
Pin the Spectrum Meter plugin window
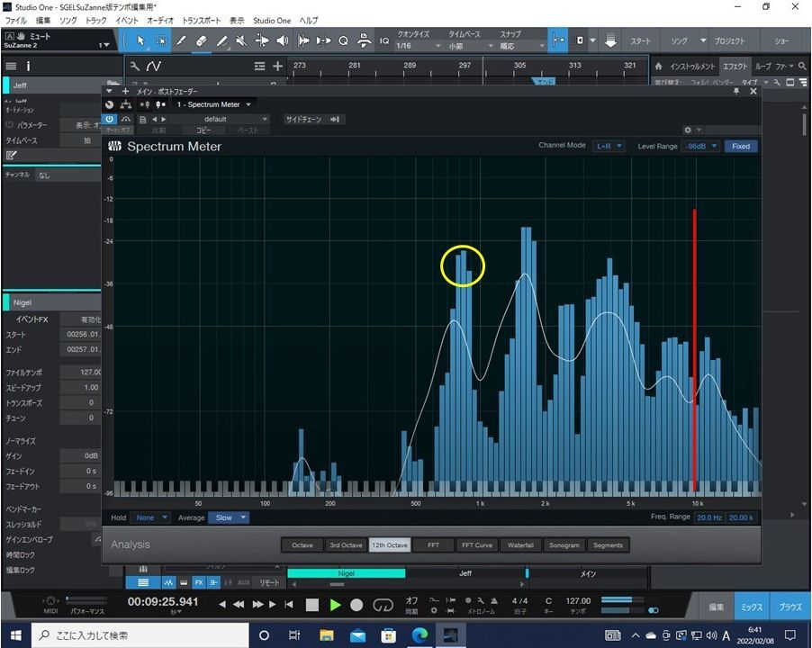pos(735,91)
